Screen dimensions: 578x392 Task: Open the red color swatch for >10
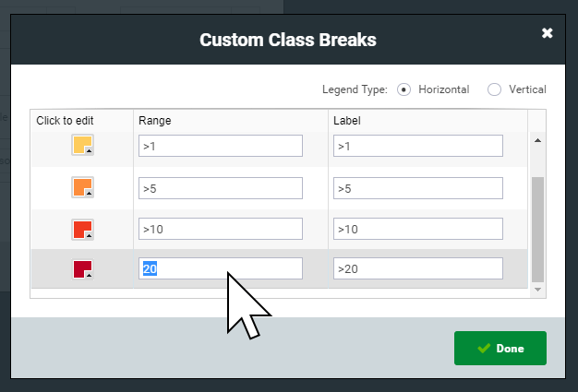(x=82, y=230)
